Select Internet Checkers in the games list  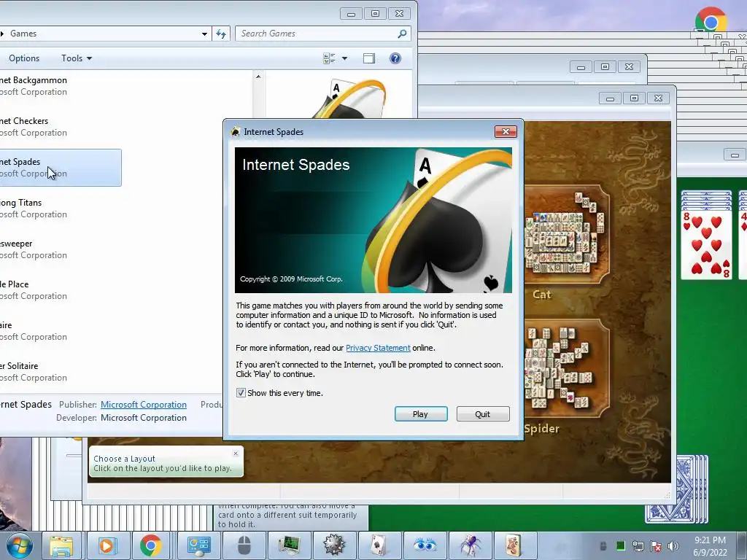[x=61, y=127]
